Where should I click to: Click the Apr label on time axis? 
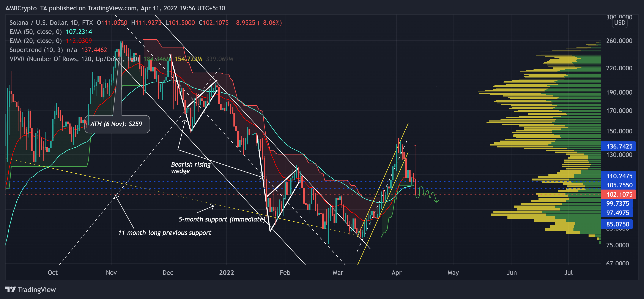pyautogui.click(x=396, y=272)
